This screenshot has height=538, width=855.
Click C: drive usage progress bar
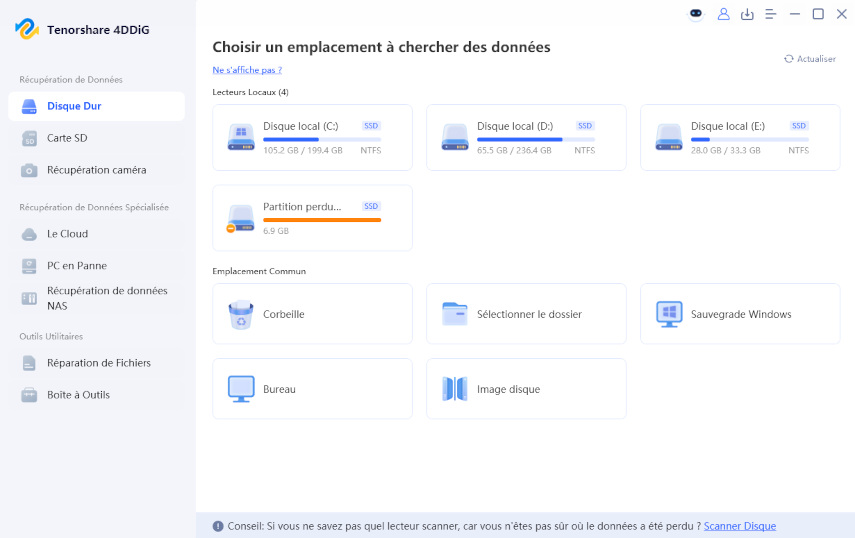tap(322, 140)
